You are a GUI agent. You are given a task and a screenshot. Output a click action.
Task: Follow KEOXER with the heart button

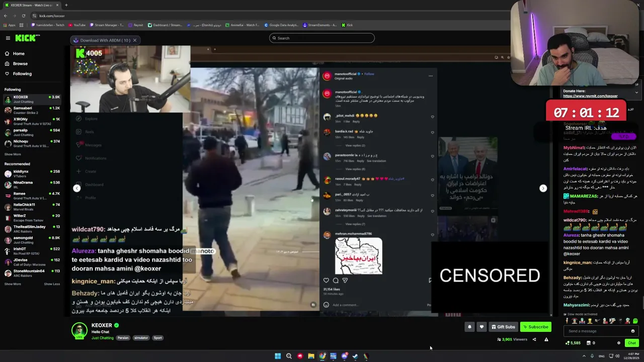[481, 327]
